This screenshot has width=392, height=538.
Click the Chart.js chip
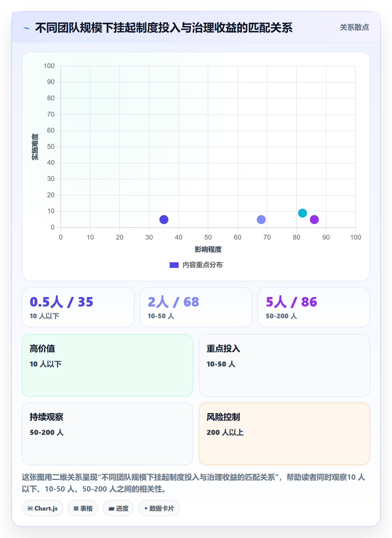(43, 508)
